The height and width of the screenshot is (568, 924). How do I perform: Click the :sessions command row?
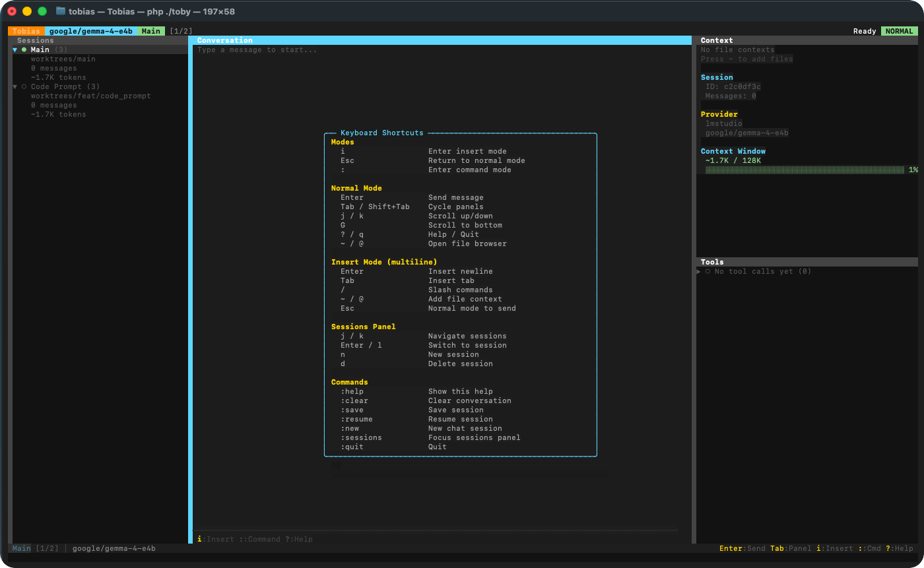[461, 437]
